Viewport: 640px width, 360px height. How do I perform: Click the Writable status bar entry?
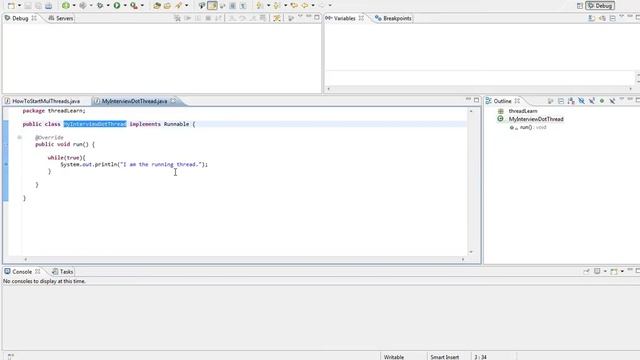click(394, 357)
